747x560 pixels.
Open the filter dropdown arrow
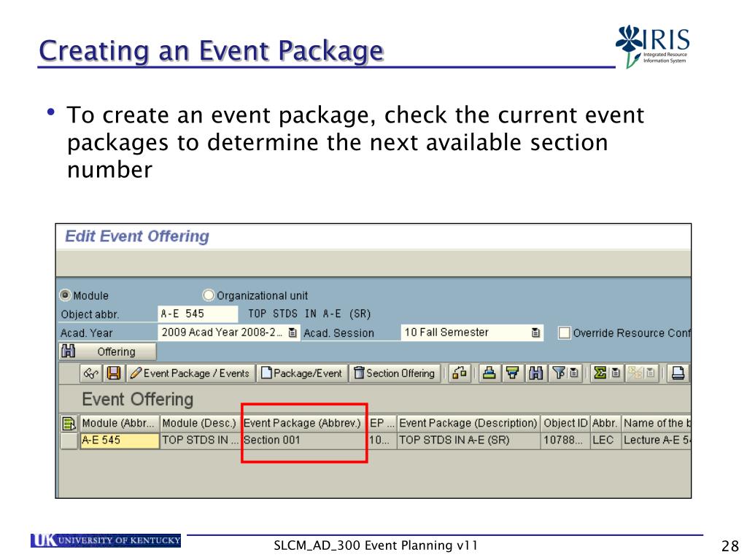point(575,373)
